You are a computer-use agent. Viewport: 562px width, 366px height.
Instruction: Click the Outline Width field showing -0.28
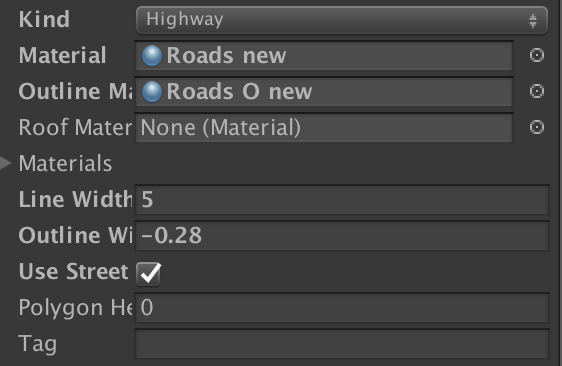tap(342, 236)
